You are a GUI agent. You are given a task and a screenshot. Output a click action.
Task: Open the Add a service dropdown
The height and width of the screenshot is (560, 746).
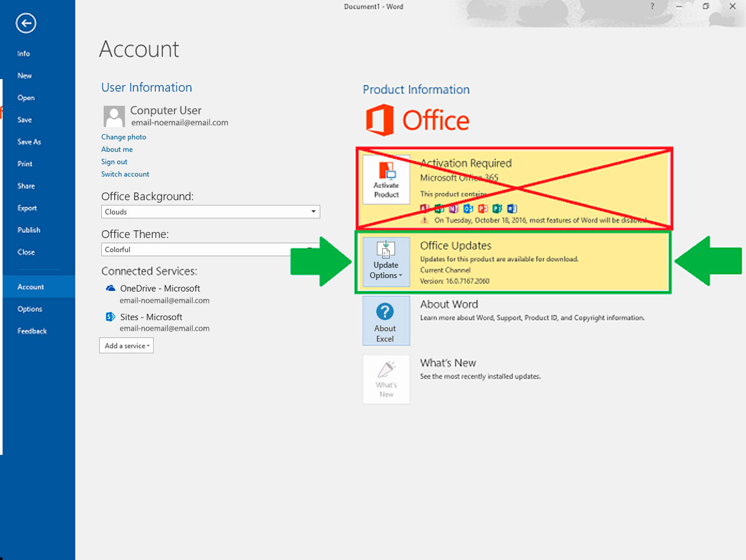126,345
